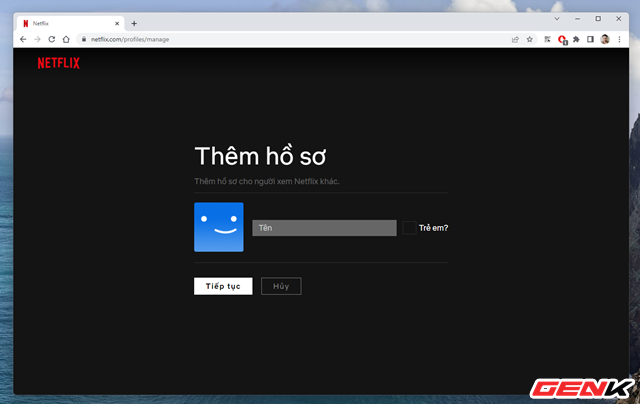640x404 pixels.
Task: Click the "Thêm hồ sơ" heading
Action: coord(260,156)
